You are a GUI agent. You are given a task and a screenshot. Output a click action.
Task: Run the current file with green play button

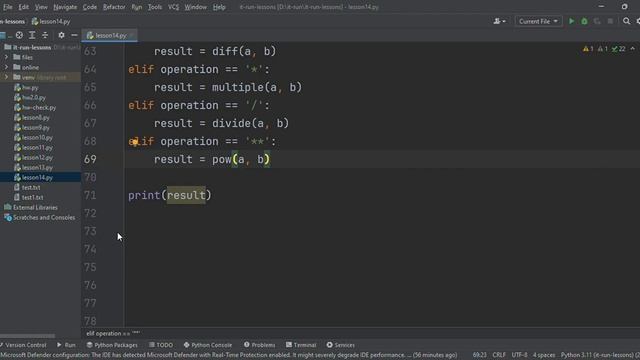[571, 21]
